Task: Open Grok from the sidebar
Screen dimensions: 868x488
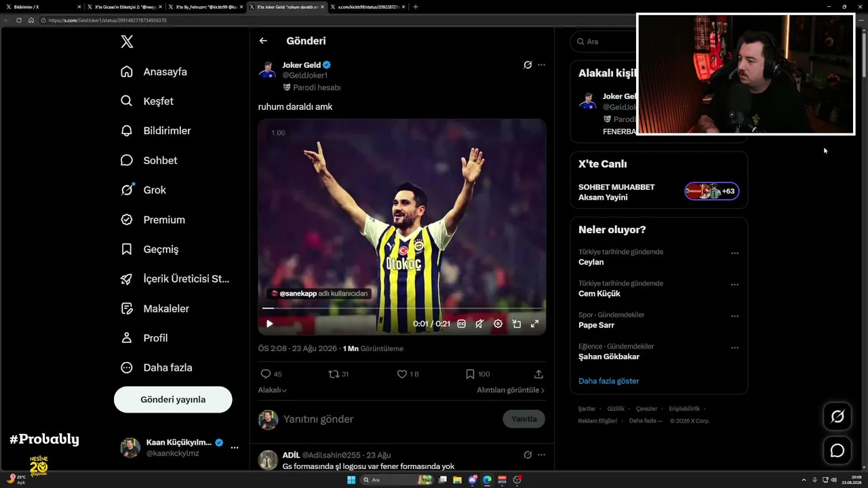Action: click(143, 190)
